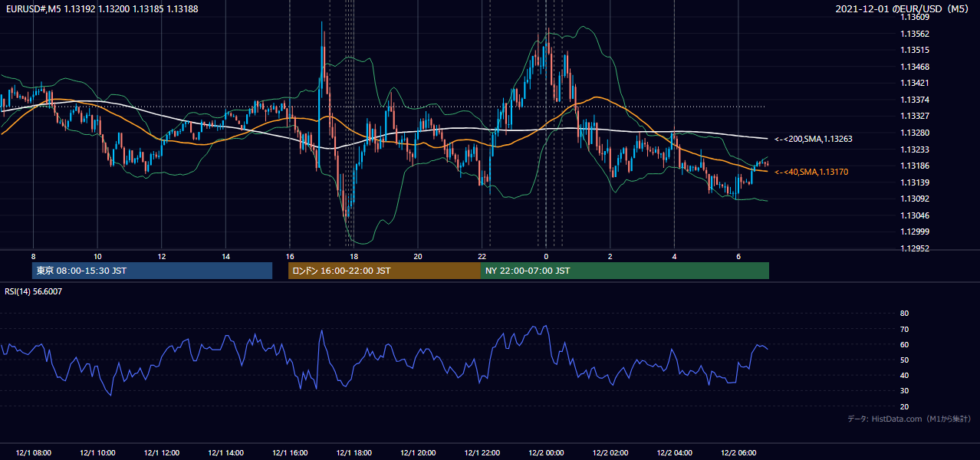Image resolution: width=980 pixels, height=460 pixels.
Task: Click the 東京 08:00-15:30 JST session bar
Action: pos(152,271)
